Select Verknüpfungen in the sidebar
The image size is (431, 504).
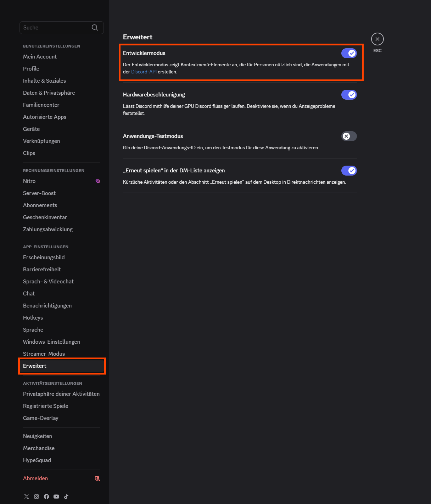coord(62,141)
